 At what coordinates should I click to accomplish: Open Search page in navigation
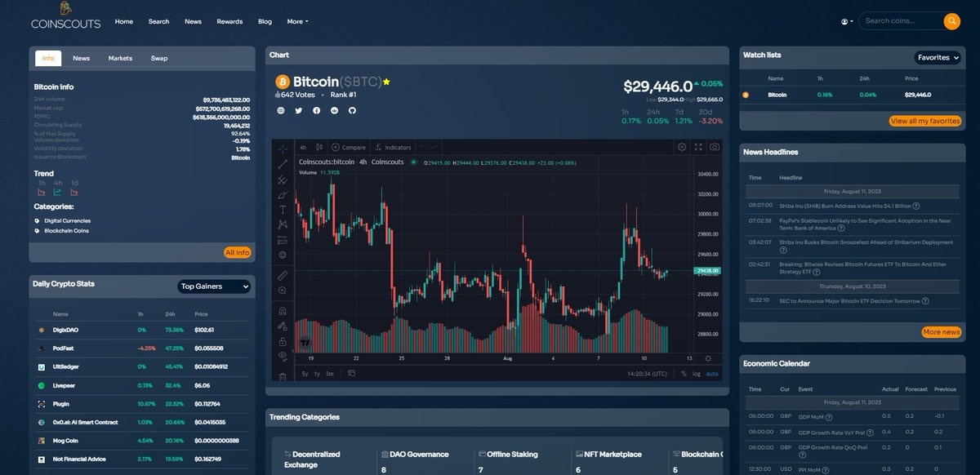(x=158, y=21)
